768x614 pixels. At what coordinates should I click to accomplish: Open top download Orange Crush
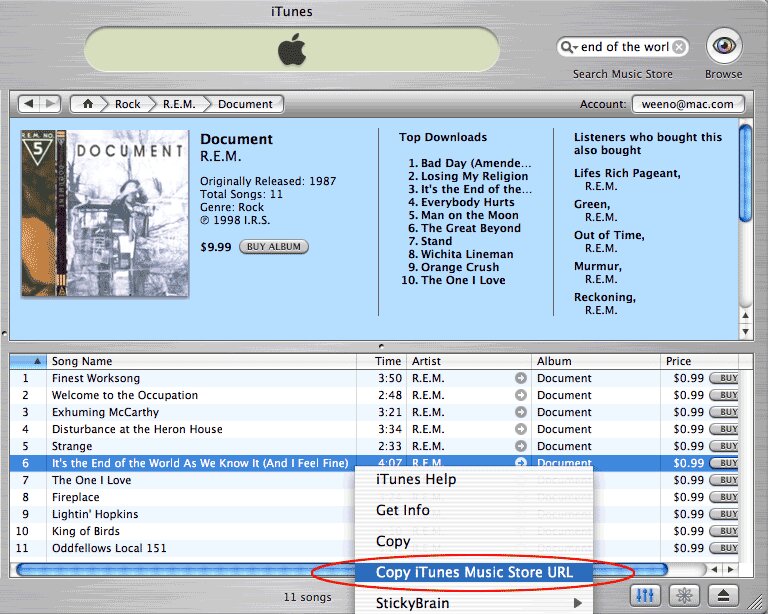[460, 267]
